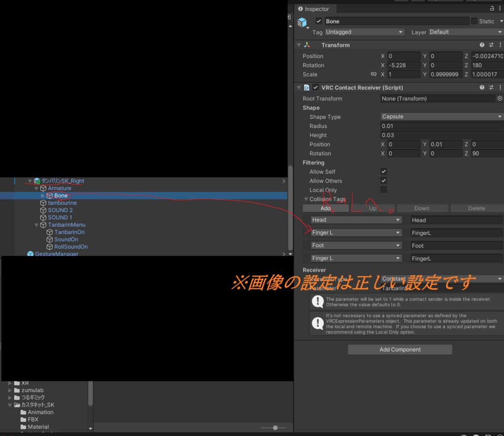Screen dimensions: 504x436
Task: Click the VRC Contact Receiver script icon
Action: (307, 88)
